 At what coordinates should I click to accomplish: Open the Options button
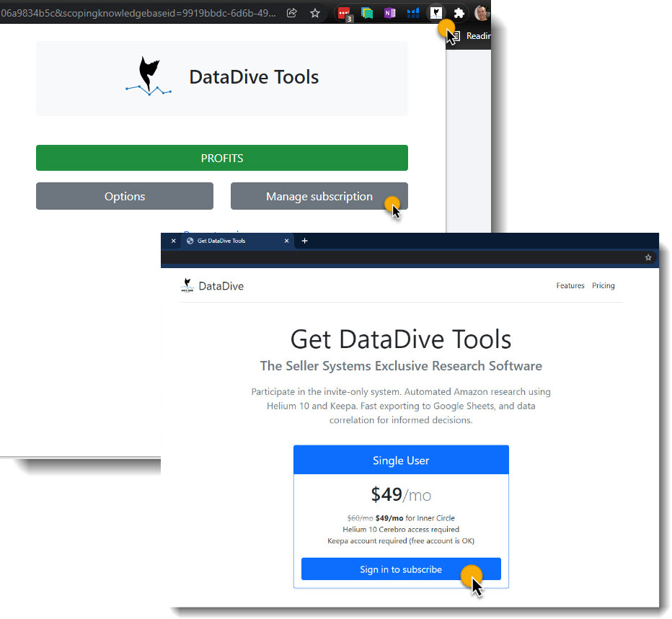coord(125,196)
